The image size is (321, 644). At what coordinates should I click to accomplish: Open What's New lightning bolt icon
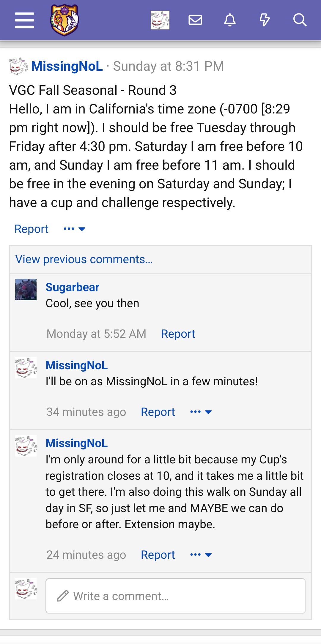coord(265,20)
